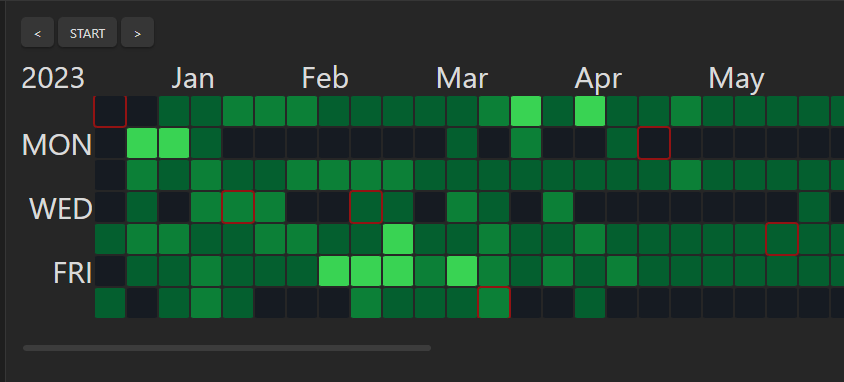This screenshot has width=844, height=382.
Task: Select the only bright green Thursday-row cell
Action: 398,239
